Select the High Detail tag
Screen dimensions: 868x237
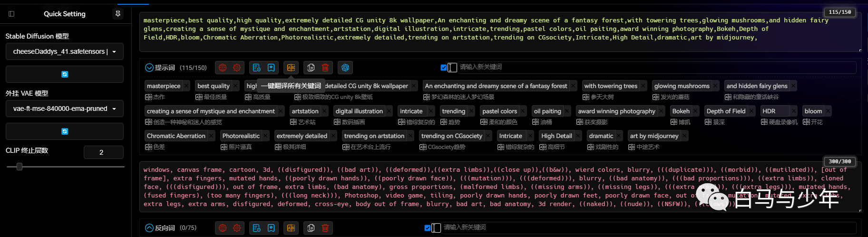tap(556, 136)
